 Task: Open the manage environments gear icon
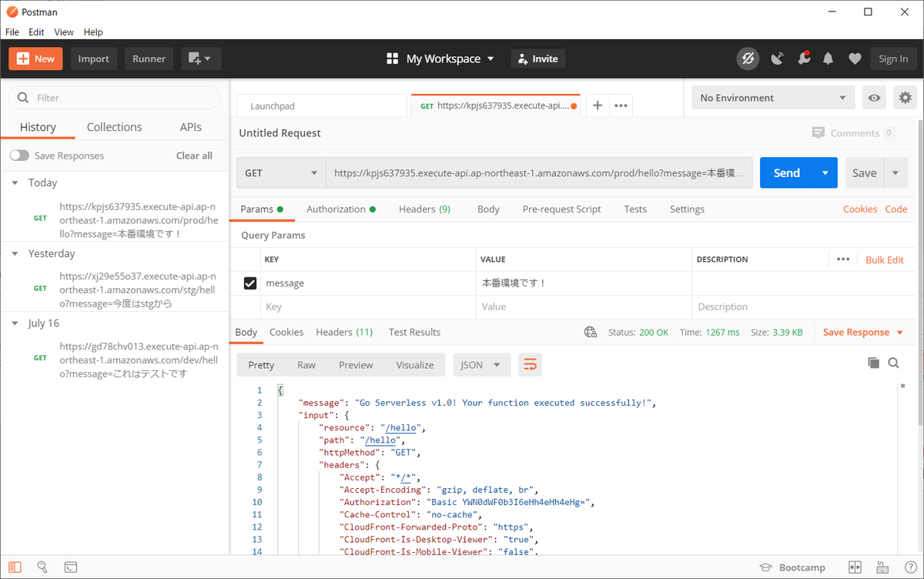pyautogui.click(x=905, y=98)
